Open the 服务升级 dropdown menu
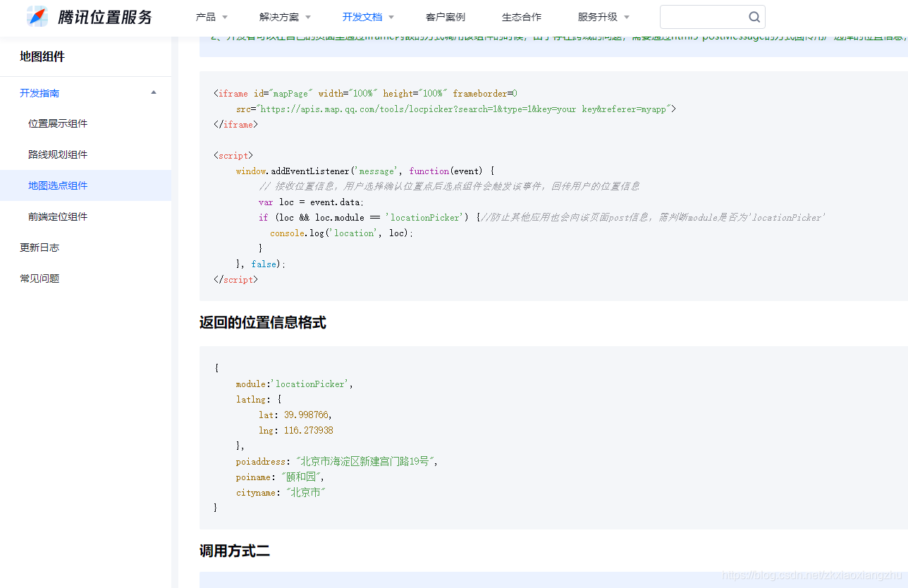This screenshot has width=908, height=588. tap(603, 17)
